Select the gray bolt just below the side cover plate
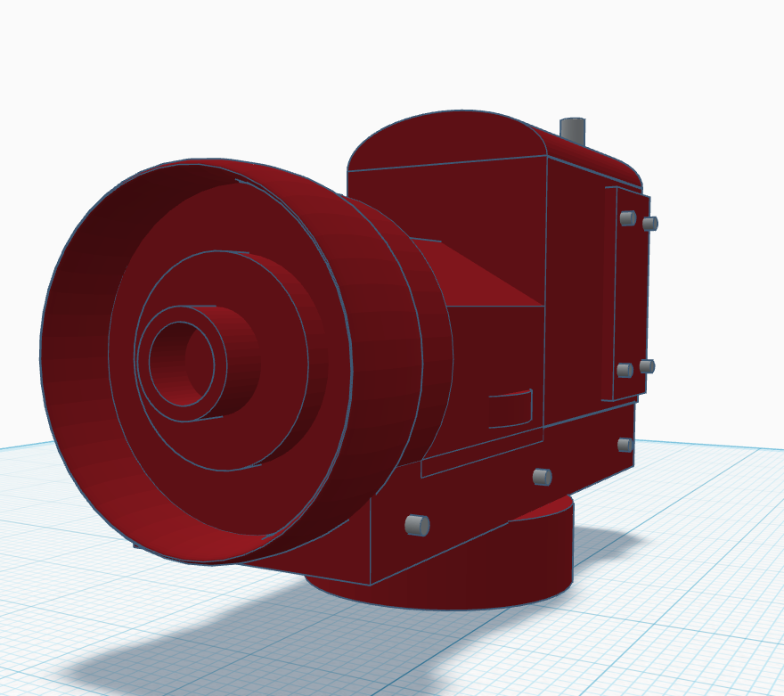Screen dimensions: 784x696 tap(625, 445)
